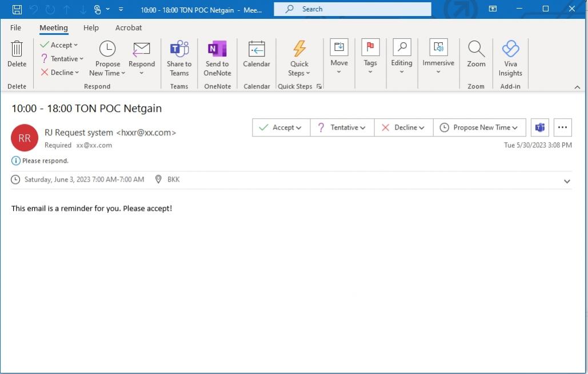Open the Acrobat ribbon tab
The image size is (588, 374).
(128, 27)
